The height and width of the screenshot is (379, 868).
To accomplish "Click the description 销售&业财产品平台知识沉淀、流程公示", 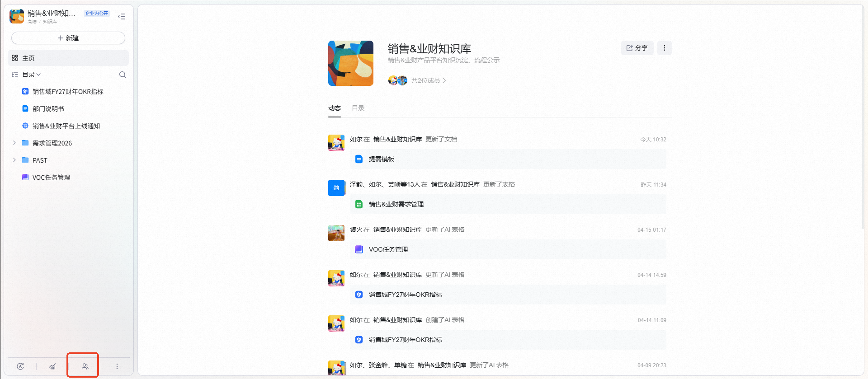I will tap(443, 60).
